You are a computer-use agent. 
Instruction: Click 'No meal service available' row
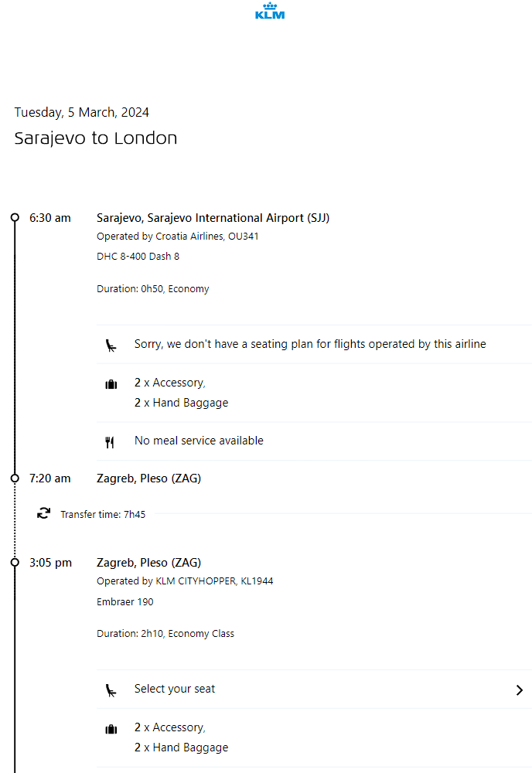point(199,441)
